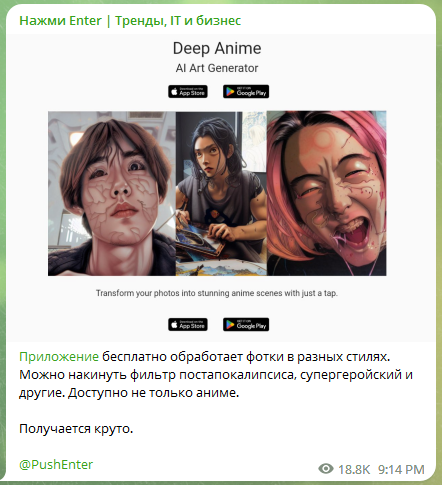Click the 'Получается круто.' text line
This screenshot has height=485, width=442.
(76, 429)
